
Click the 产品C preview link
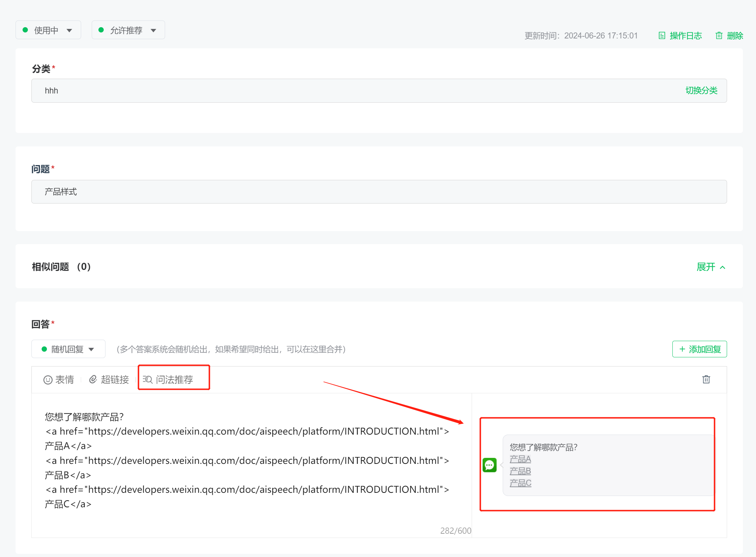521,483
